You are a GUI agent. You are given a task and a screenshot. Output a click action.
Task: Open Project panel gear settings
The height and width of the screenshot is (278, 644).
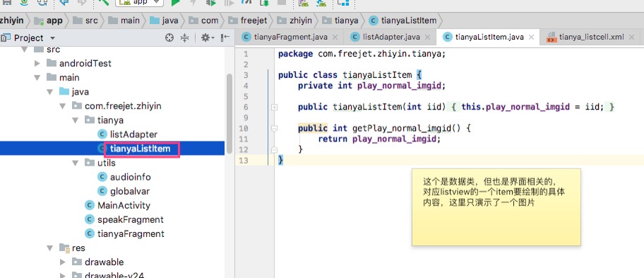[x=208, y=37]
